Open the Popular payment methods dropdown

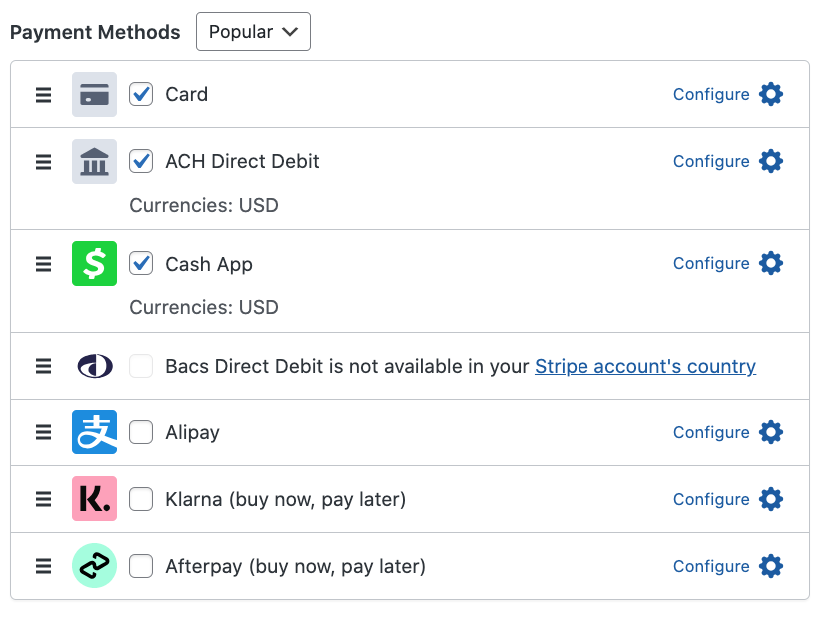pyautogui.click(x=253, y=32)
